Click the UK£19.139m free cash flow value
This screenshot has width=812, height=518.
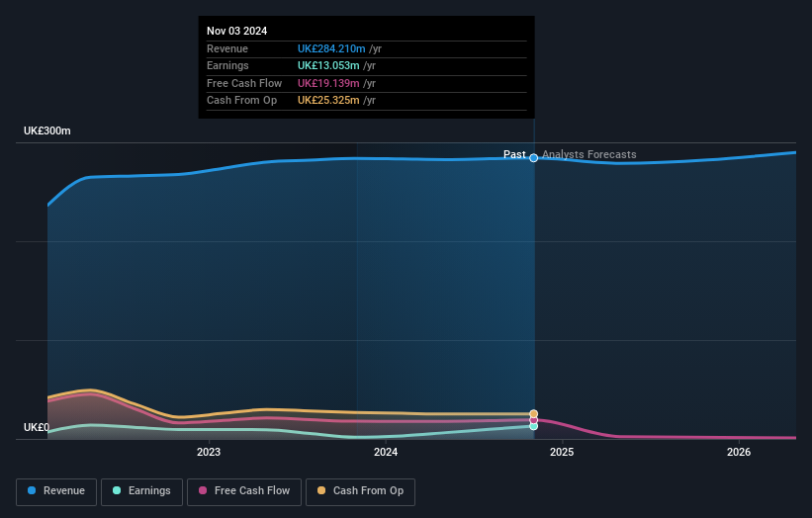[328, 83]
